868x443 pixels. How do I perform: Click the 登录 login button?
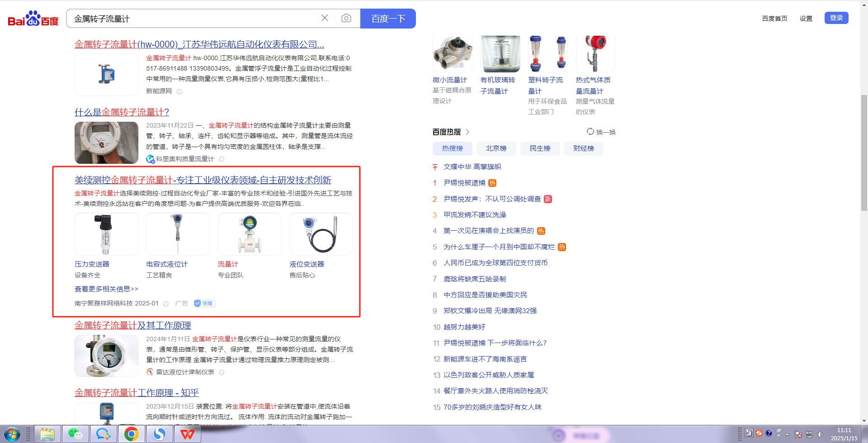(x=836, y=18)
